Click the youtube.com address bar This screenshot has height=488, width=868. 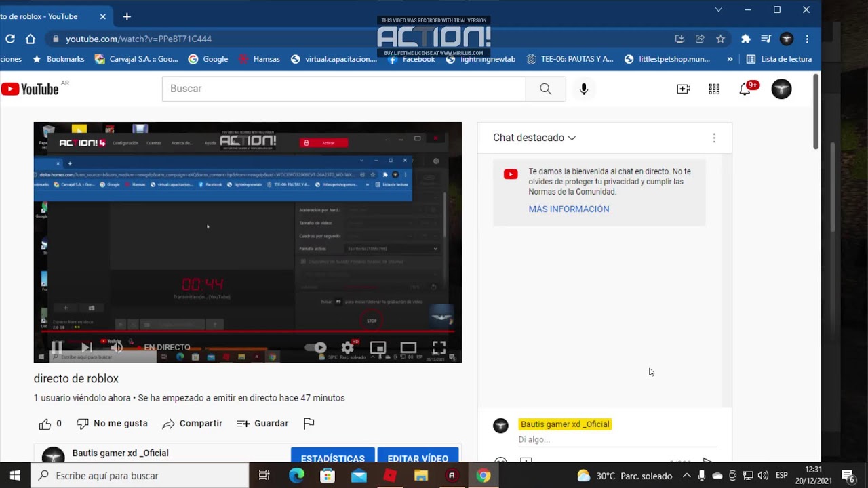[359, 39]
